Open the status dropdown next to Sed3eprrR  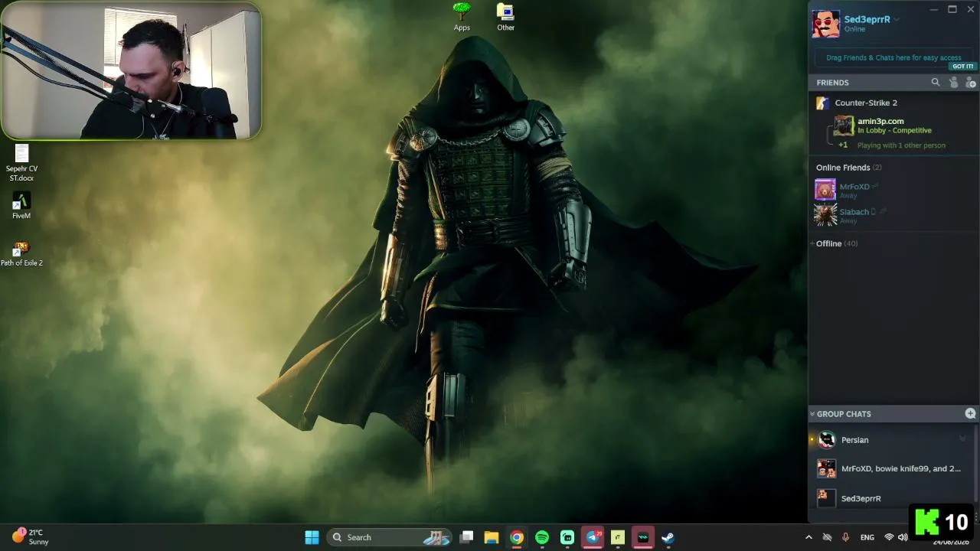(897, 20)
